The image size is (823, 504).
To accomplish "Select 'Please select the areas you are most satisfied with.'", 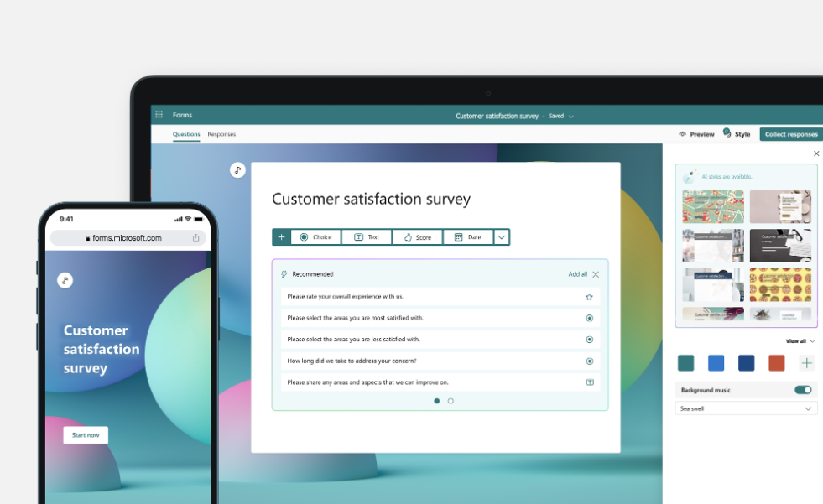I will point(440,318).
